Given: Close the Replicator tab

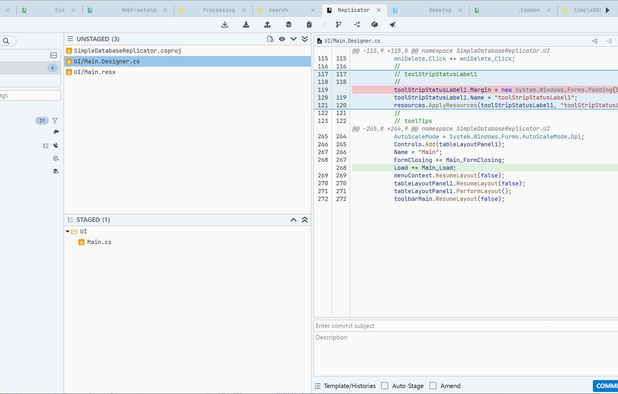Looking at the screenshot, I should point(379,10).
